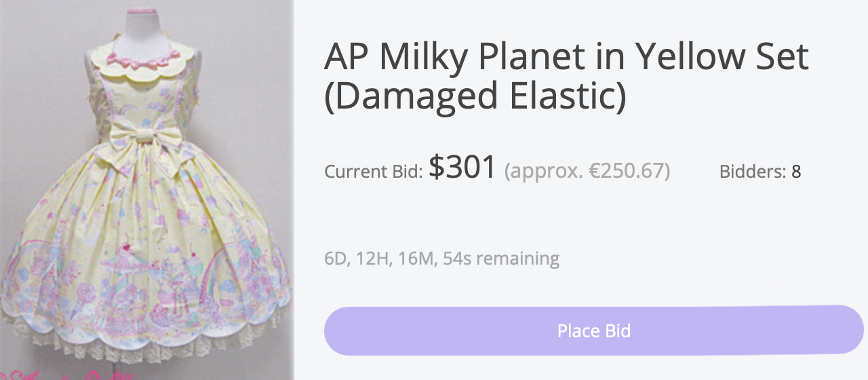The image size is (868, 380).
Task: Click the (Damaged Elastic) title text
Action: [x=475, y=96]
